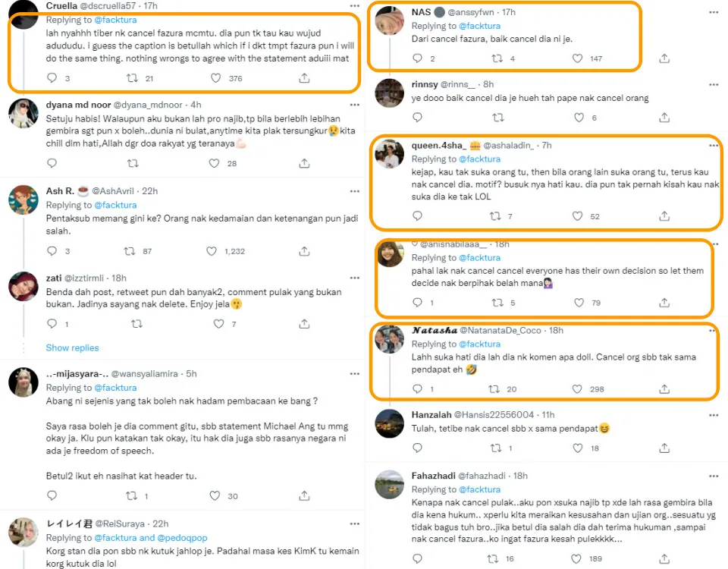View dyana md noor's profile picture
728x569 pixels.
[24, 115]
